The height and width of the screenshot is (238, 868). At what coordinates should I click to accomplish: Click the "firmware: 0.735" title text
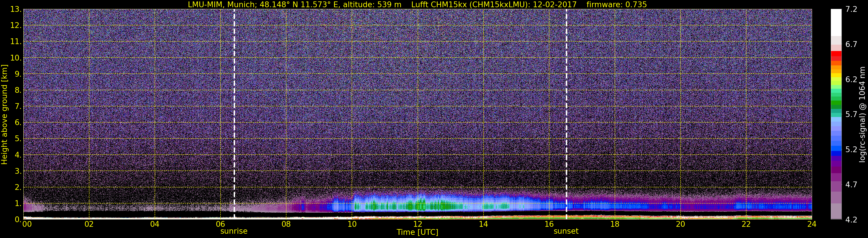click(x=617, y=4)
